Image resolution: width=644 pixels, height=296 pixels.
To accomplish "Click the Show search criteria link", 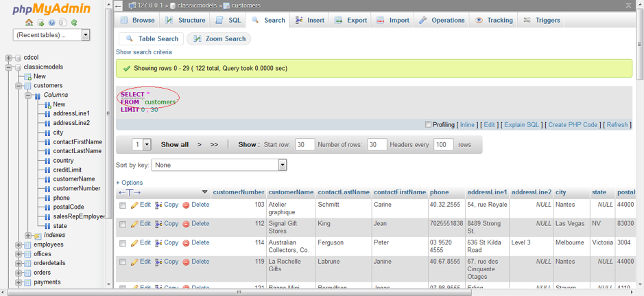I will click(x=144, y=52).
